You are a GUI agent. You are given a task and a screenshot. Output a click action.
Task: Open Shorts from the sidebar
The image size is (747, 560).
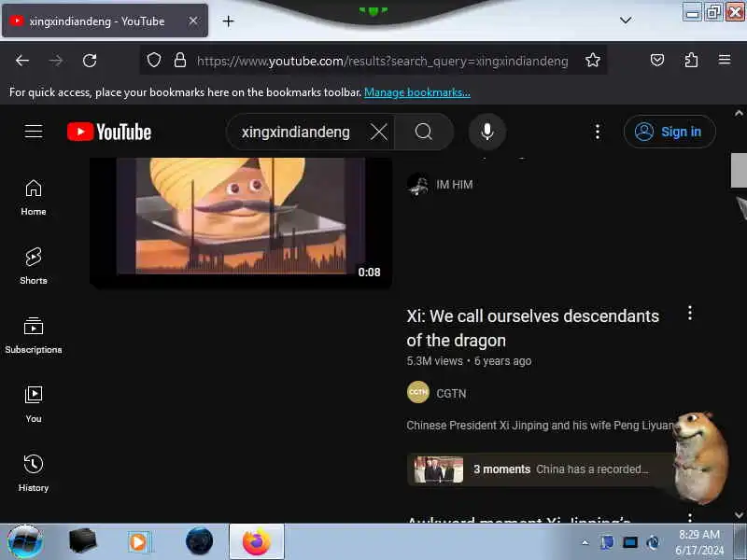(x=34, y=267)
